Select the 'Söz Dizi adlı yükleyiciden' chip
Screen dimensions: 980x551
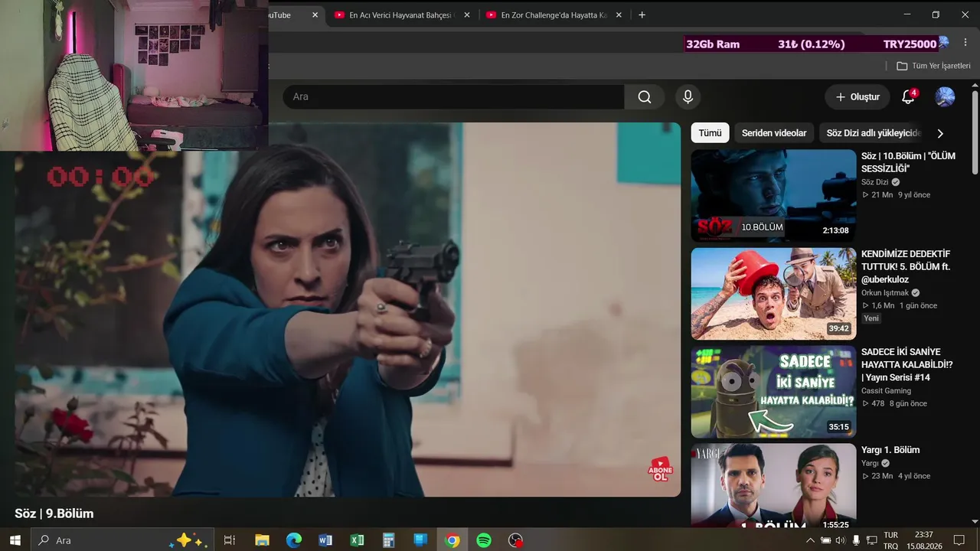click(873, 133)
